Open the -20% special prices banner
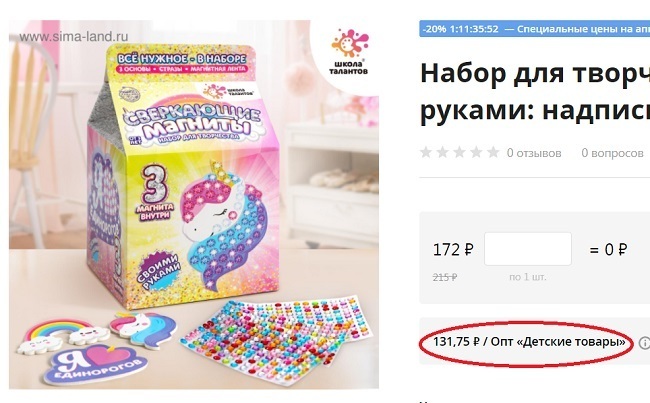 pyautogui.click(x=534, y=29)
